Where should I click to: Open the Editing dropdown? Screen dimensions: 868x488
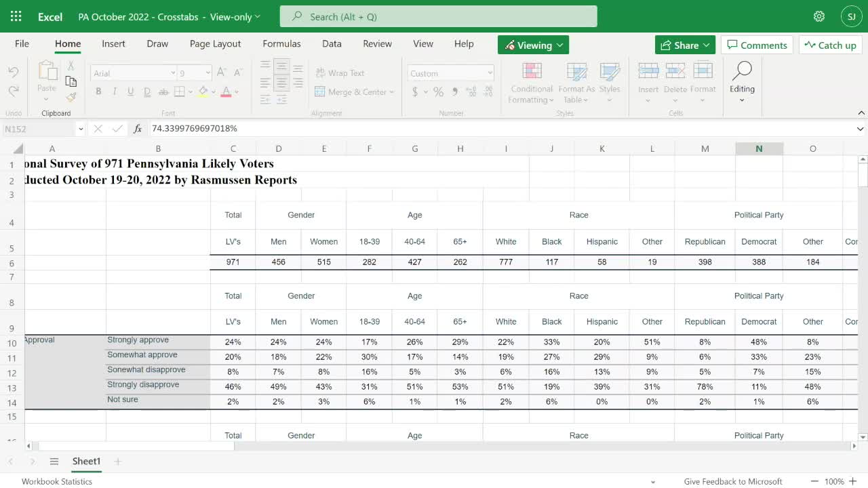click(x=742, y=82)
